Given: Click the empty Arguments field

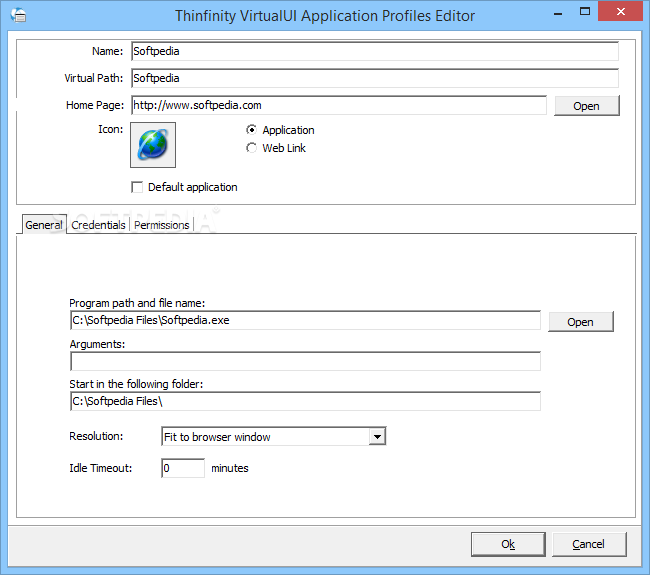Looking at the screenshot, I should coord(306,361).
